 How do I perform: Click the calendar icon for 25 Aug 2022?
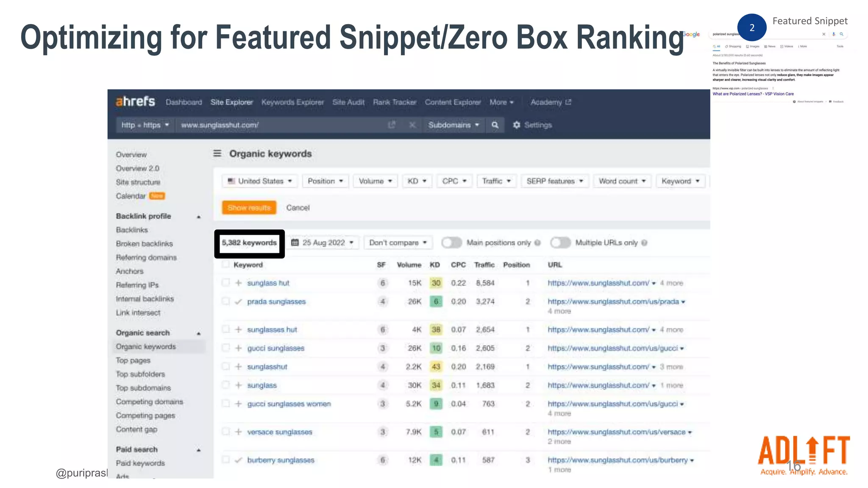(x=295, y=242)
